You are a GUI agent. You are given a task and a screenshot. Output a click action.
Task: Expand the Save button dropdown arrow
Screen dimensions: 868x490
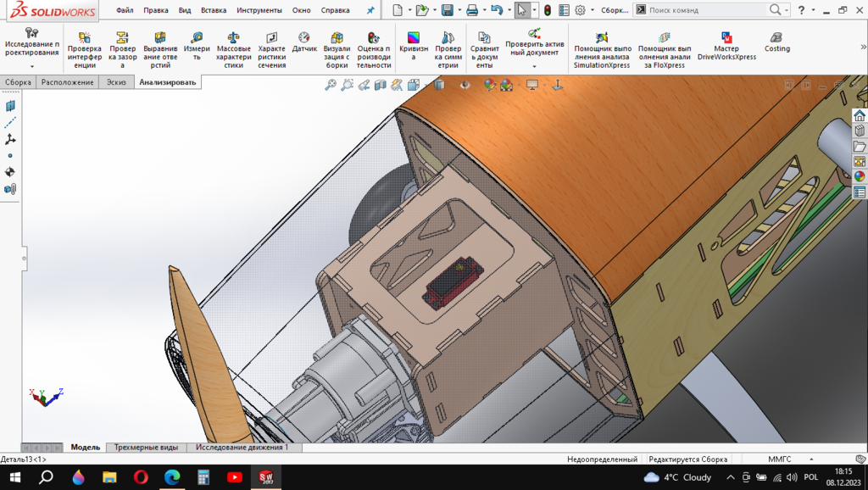(458, 10)
